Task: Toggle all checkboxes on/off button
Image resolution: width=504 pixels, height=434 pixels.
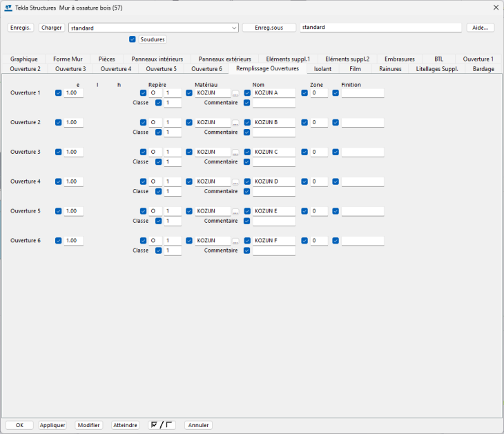Action: click(162, 425)
